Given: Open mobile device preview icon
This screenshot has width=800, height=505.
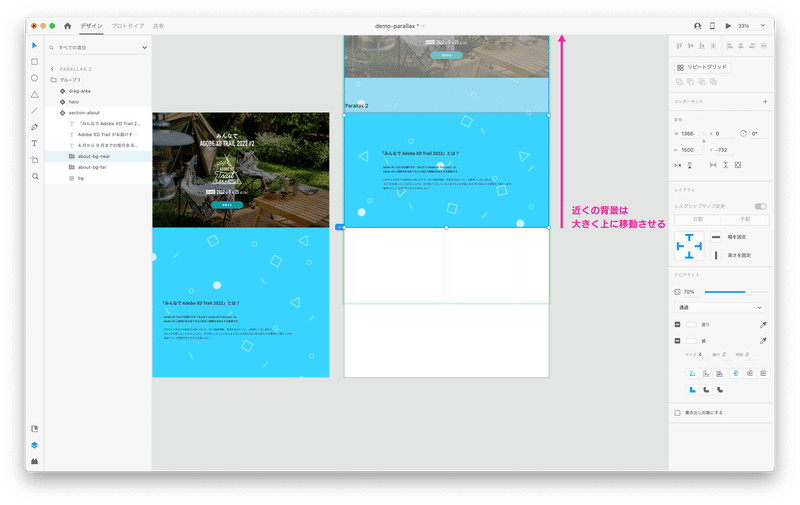Looking at the screenshot, I should pyautogui.click(x=712, y=26).
